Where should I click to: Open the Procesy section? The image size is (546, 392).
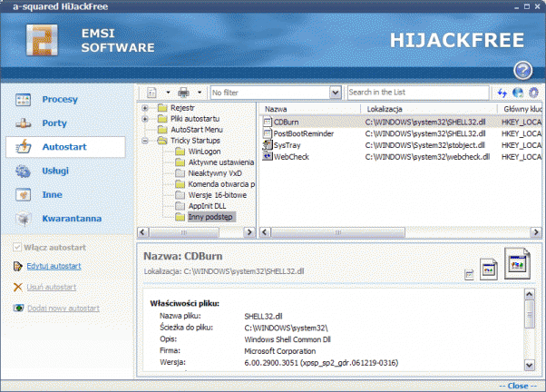[60, 99]
